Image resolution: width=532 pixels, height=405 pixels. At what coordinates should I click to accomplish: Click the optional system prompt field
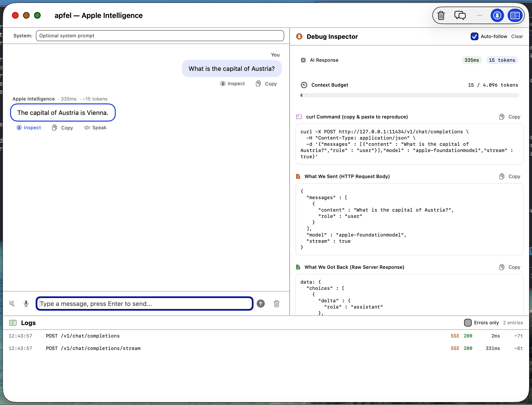160,36
